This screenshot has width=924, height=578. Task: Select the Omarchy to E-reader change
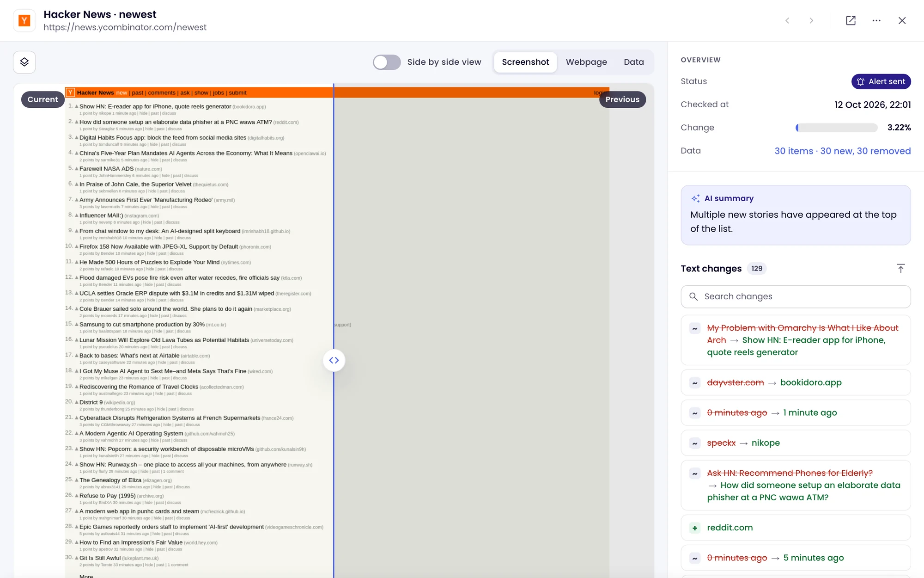796,340
